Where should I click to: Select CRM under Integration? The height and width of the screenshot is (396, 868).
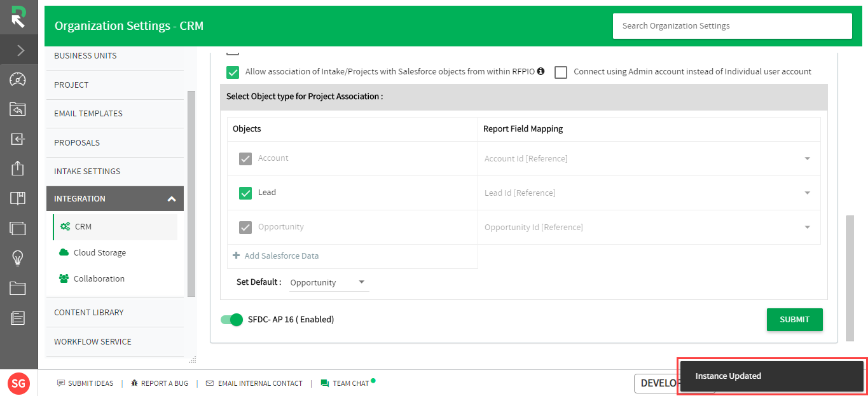tap(115, 227)
